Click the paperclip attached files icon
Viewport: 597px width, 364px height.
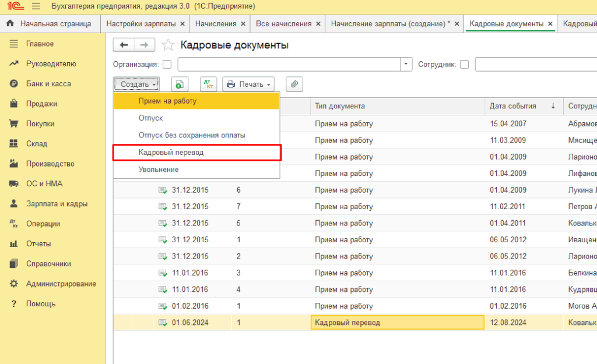(x=294, y=84)
